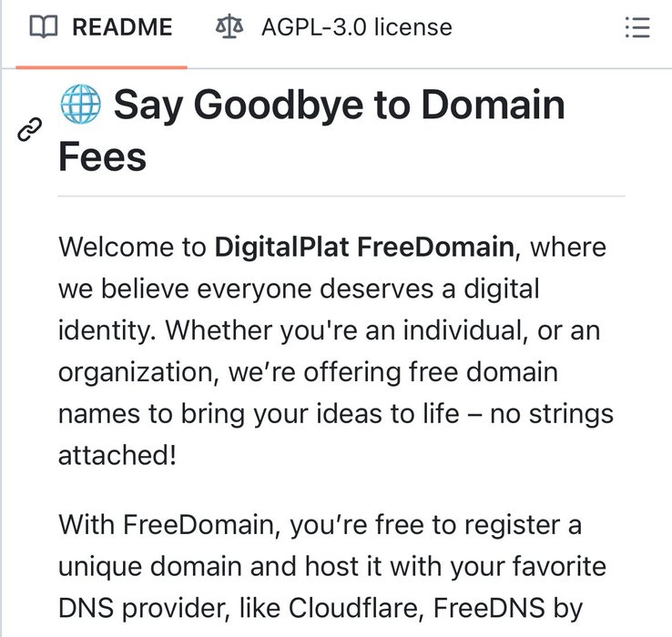This screenshot has width=672, height=637.
Task: Open the AGPL-3.0 license tab
Action: coord(333,27)
